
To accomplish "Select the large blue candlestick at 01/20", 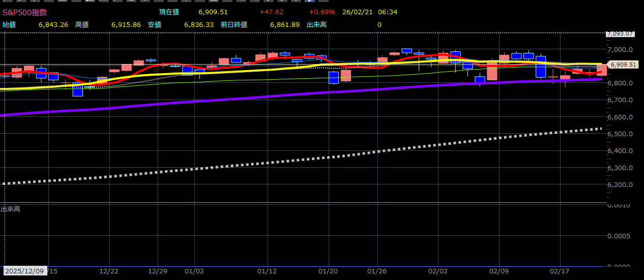I will (x=334, y=77).
